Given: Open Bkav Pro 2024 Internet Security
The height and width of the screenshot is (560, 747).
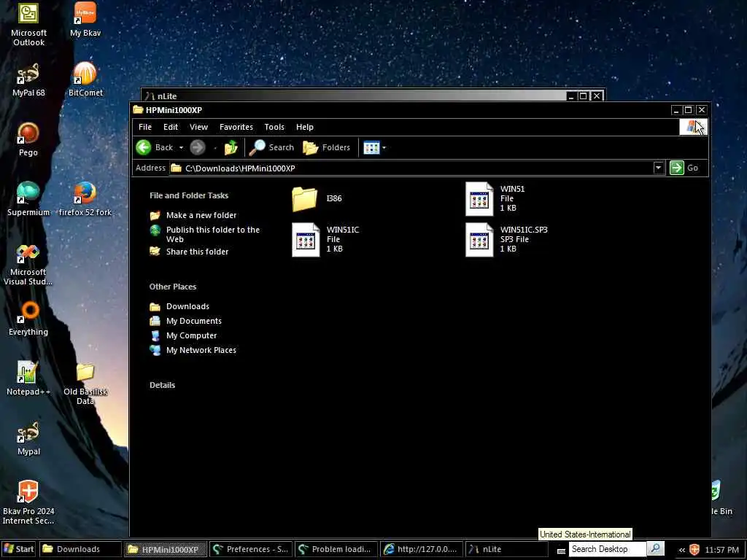Looking at the screenshot, I should pyautogui.click(x=28, y=502).
